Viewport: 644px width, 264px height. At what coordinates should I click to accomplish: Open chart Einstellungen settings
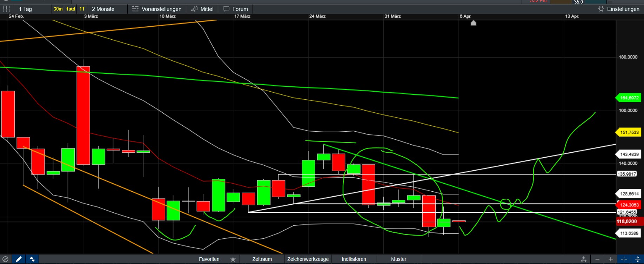point(619,9)
